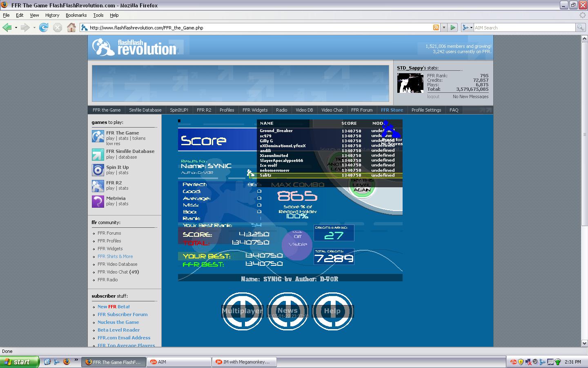The height and width of the screenshot is (368, 588).
Task: Open the Metrivia question mark icon
Action: (x=98, y=201)
